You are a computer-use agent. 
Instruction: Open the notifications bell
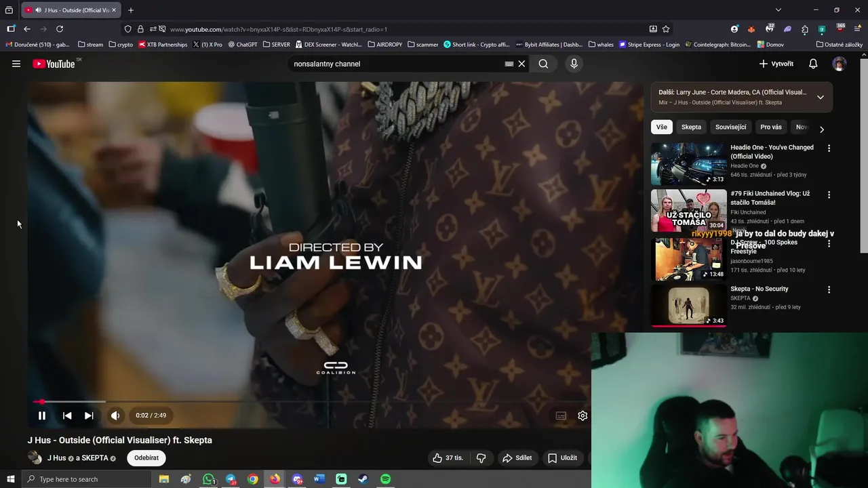(x=813, y=64)
